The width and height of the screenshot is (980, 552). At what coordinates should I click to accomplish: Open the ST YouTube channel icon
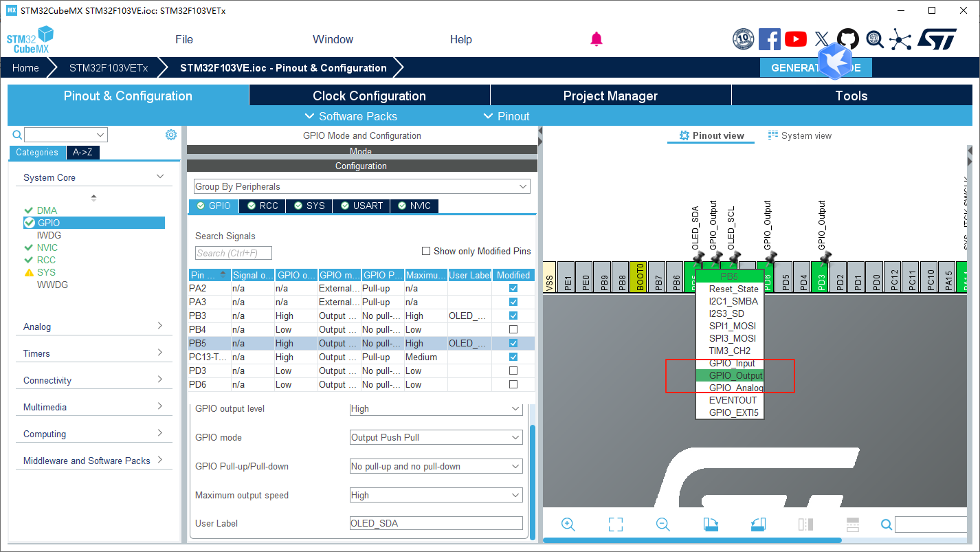click(x=796, y=39)
